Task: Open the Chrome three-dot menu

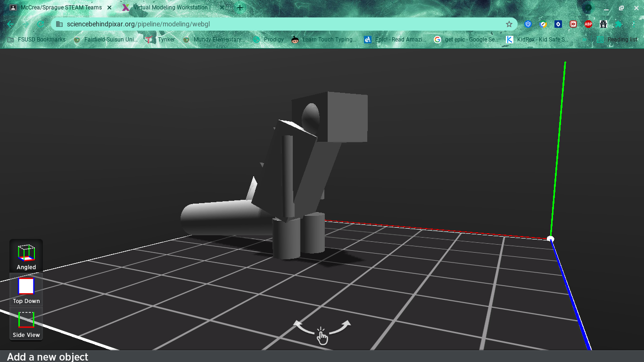Action: (x=634, y=24)
